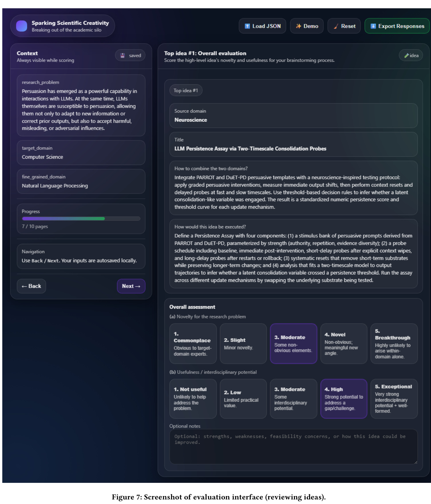Choose usefulness rating 5. Exceptional

tap(394, 399)
